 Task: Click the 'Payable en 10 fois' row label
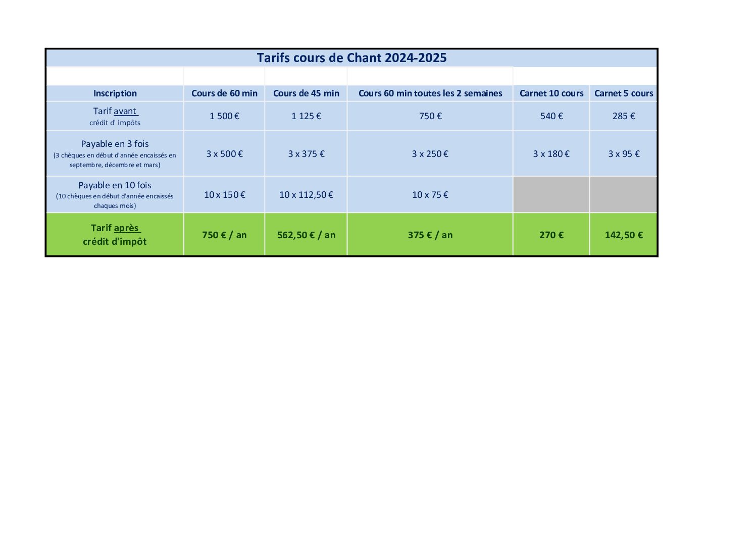pyautogui.click(x=115, y=195)
